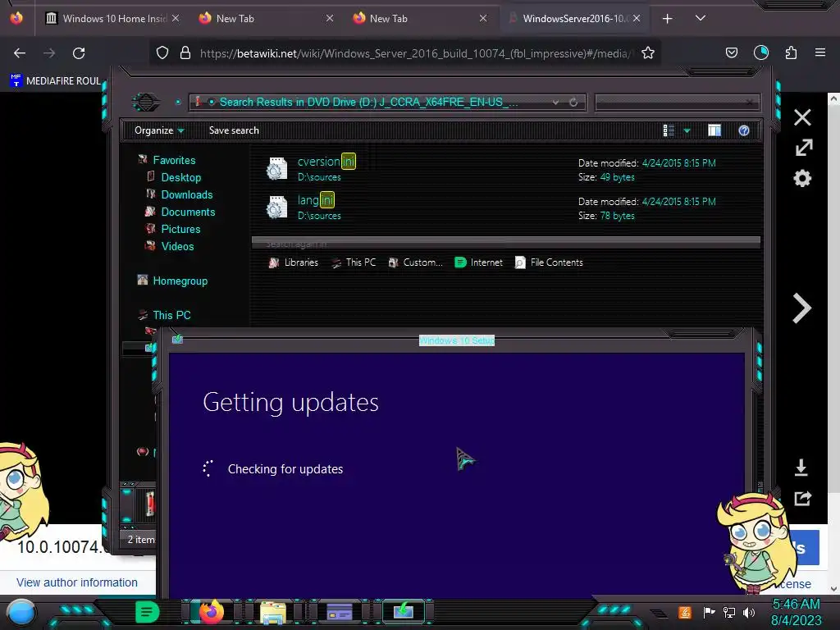This screenshot has height=630, width=840.
Task: Open File Explorer taskbar icon
Action: tap(273, 612)
